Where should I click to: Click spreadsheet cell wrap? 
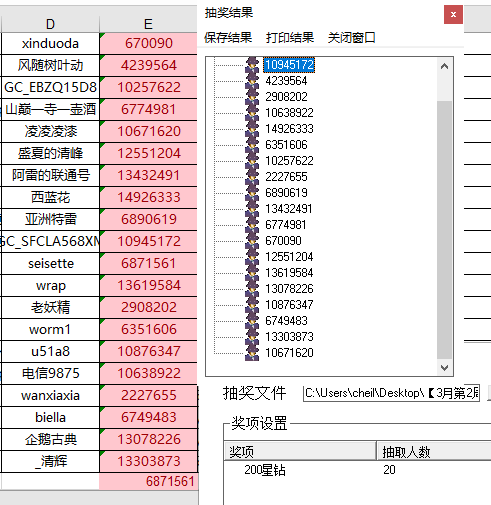[x=50, y=285]
